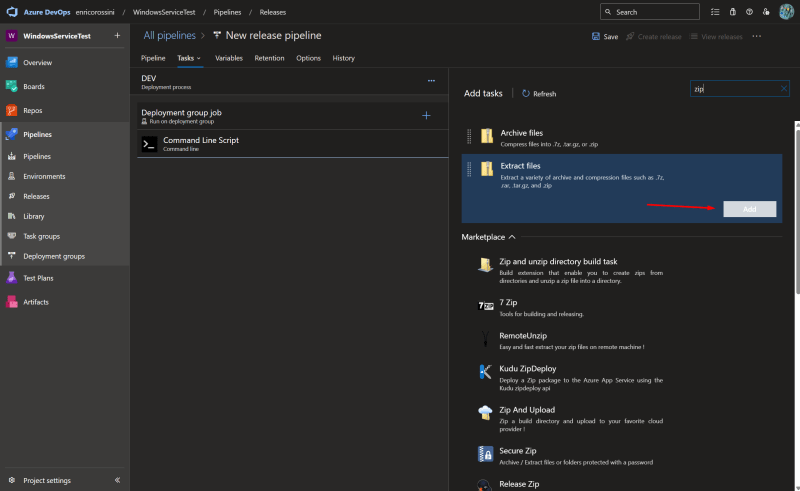Open Releases breadcrumb link
Viewport: 800px width, 491px height.
272,12
